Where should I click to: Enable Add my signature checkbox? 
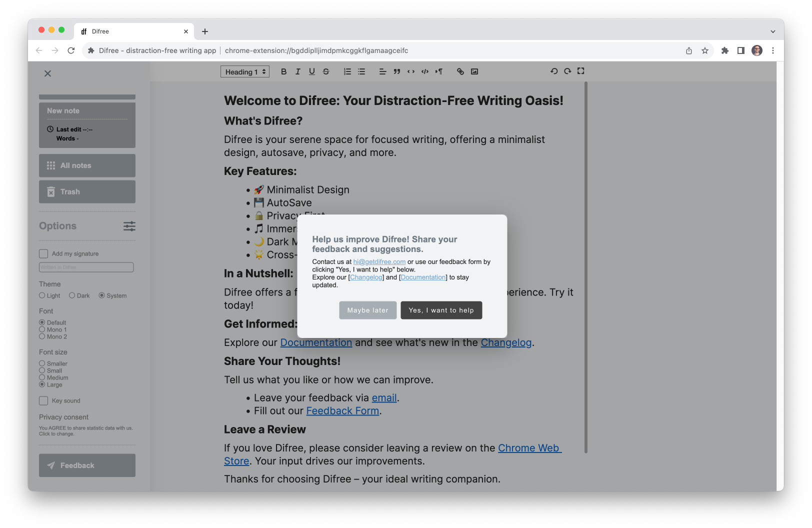point(43,253)
